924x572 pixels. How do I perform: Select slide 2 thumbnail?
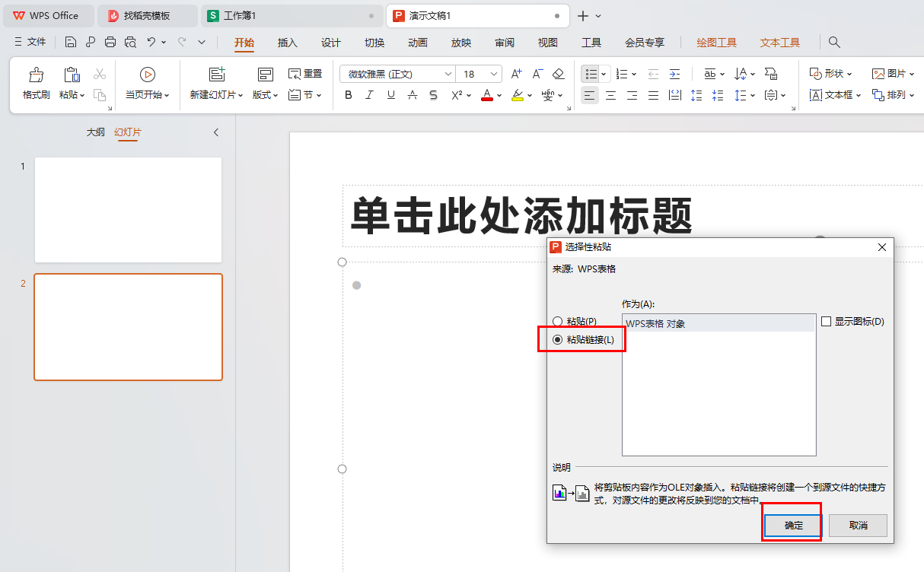[128, 327]
